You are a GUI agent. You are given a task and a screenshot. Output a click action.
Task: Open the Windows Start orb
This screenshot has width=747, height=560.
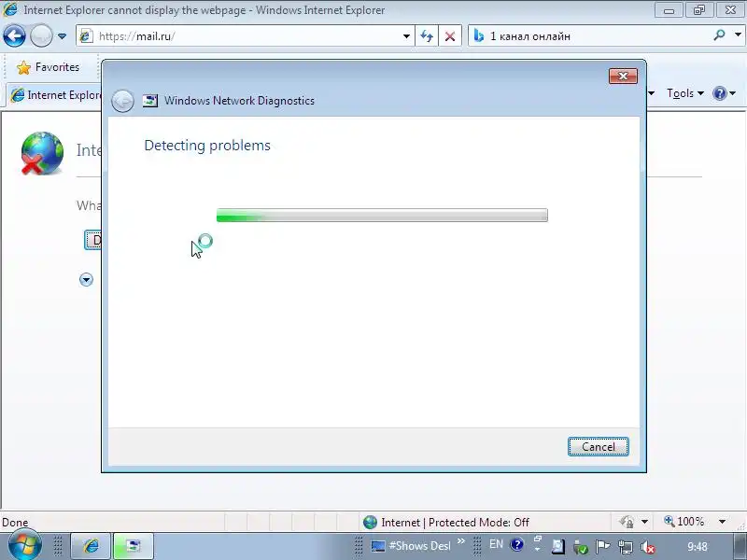24,546
